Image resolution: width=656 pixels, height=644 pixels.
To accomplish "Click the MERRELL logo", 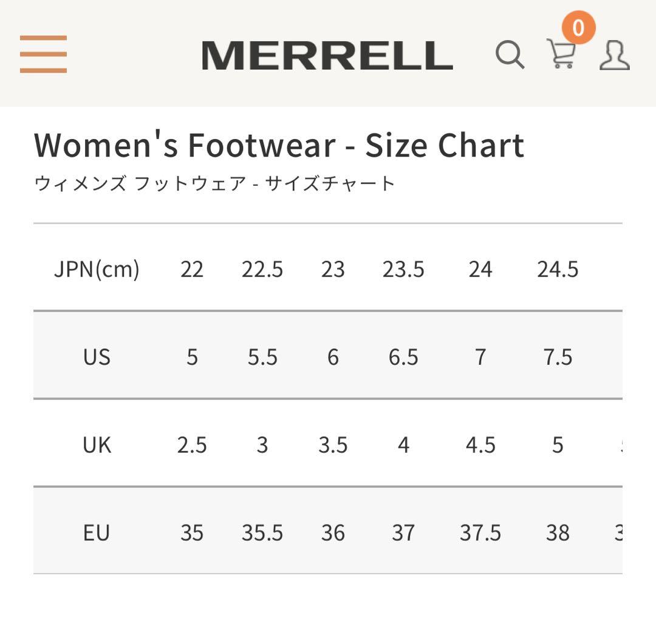I will (328, 55).
